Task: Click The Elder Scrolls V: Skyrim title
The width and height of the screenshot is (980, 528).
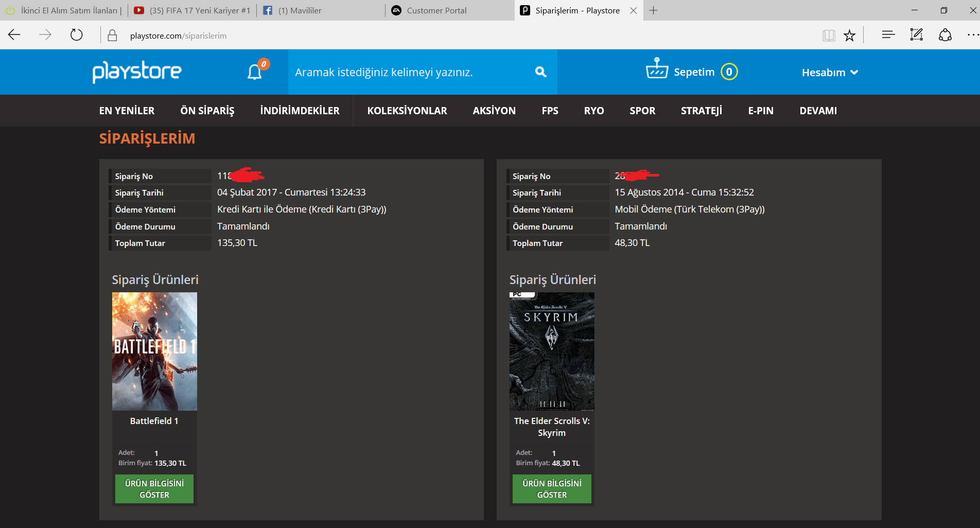Action: [552, 427]
